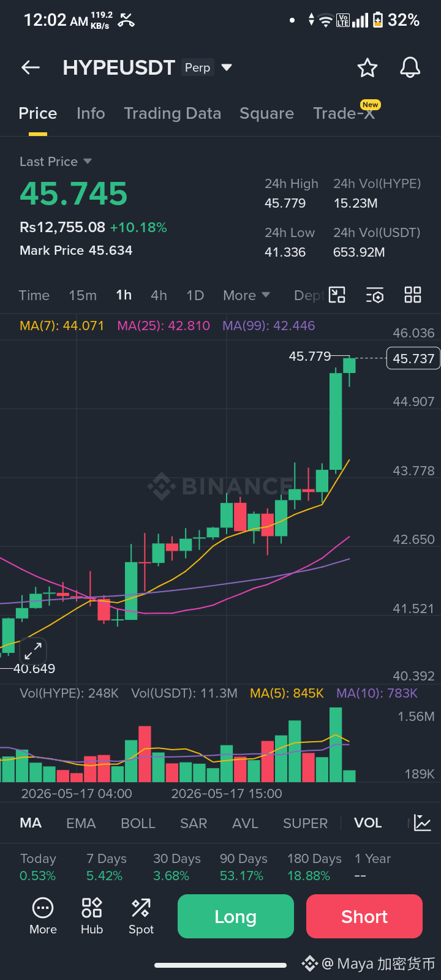Tap Vol(USDT): 11.3M label
Viewport: 441px width, 980px height.
[x=184, y=693]
